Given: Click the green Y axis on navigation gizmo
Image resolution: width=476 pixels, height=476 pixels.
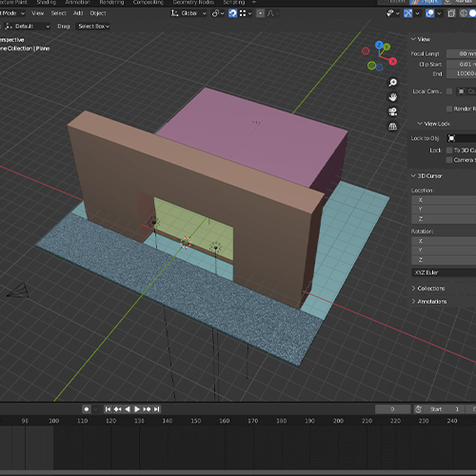Looking at the screenshot, I should coord(387,47).
